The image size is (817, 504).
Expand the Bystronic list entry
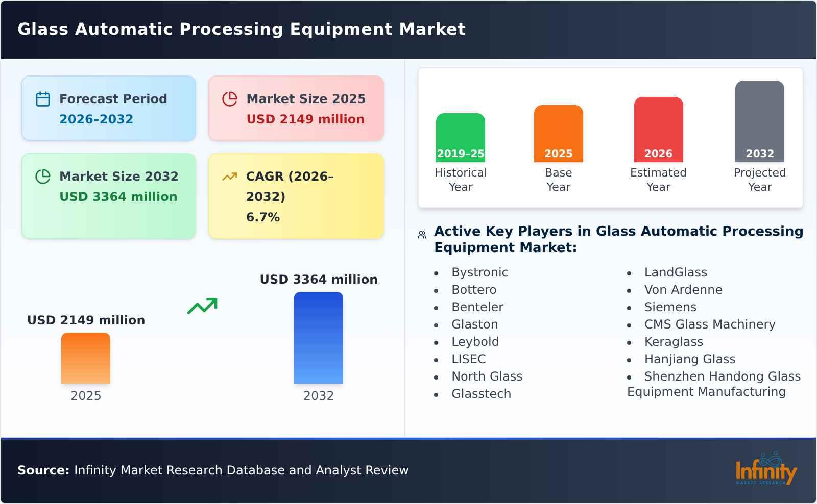[x=479, y=272]
